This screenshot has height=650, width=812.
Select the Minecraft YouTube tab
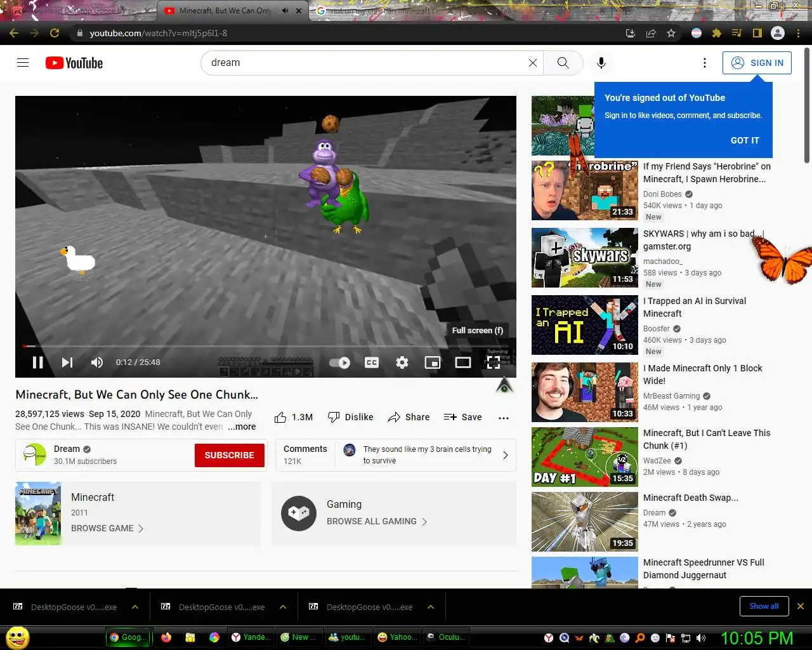pos(225,11)
